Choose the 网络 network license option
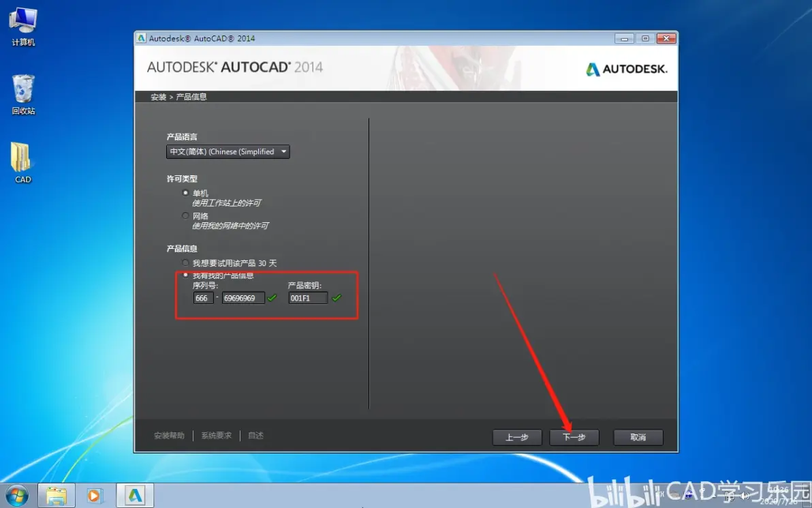This screenshot has width=812, height=508. point(185,215)
